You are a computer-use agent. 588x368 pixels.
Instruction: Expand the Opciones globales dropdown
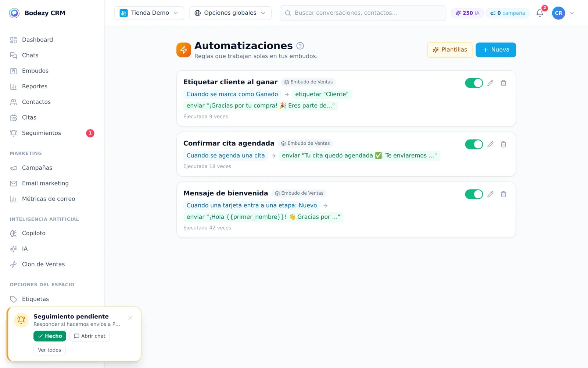[230, 13]
